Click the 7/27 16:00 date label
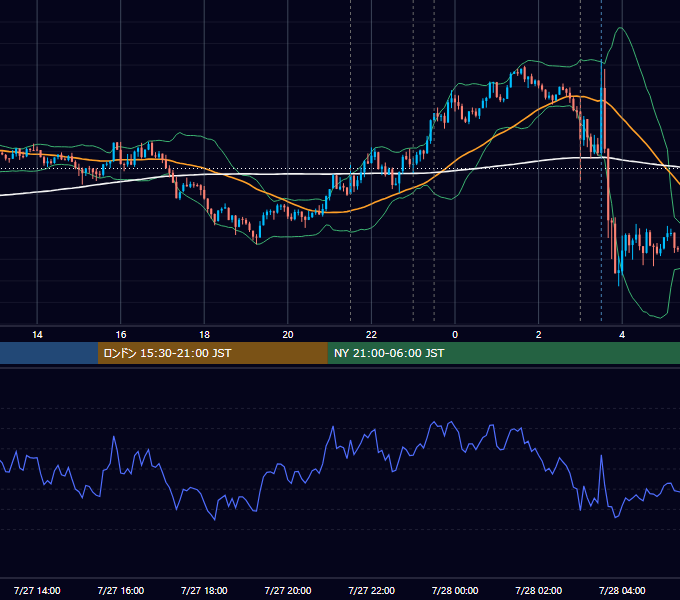680x600 pixels. tap(121, 590)
